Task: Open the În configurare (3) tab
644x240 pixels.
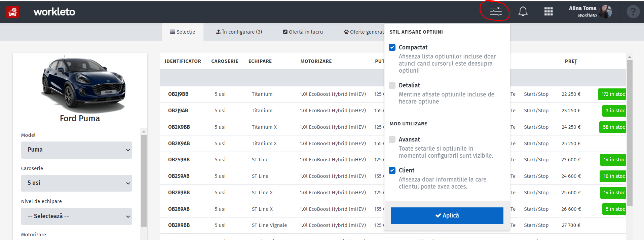Action: pyautogui.click(x=239, y=32)
